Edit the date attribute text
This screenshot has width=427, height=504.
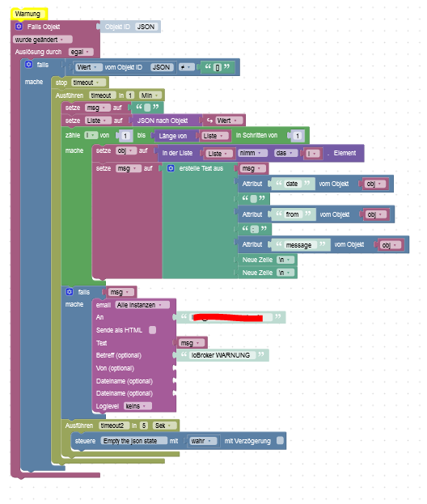[x=292, y=184]
